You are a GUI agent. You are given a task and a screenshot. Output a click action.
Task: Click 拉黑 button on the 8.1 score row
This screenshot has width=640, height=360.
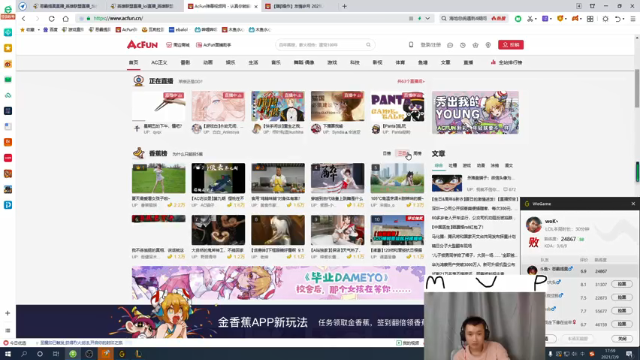point(622,284)
